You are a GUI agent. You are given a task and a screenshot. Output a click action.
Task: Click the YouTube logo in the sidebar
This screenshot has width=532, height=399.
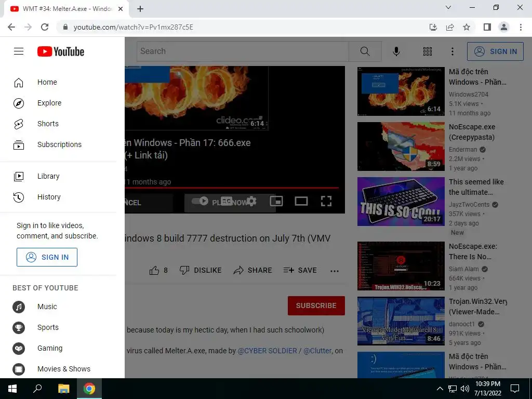click(61, 51)
